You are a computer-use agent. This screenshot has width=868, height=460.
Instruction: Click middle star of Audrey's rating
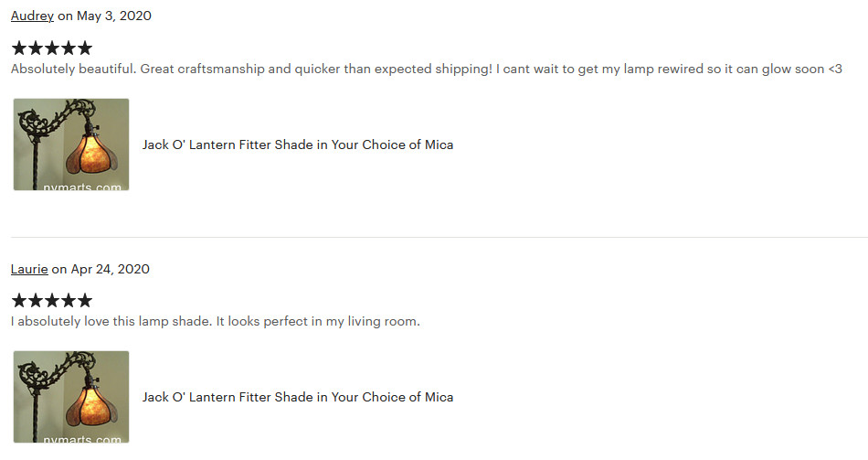(52, 48)
